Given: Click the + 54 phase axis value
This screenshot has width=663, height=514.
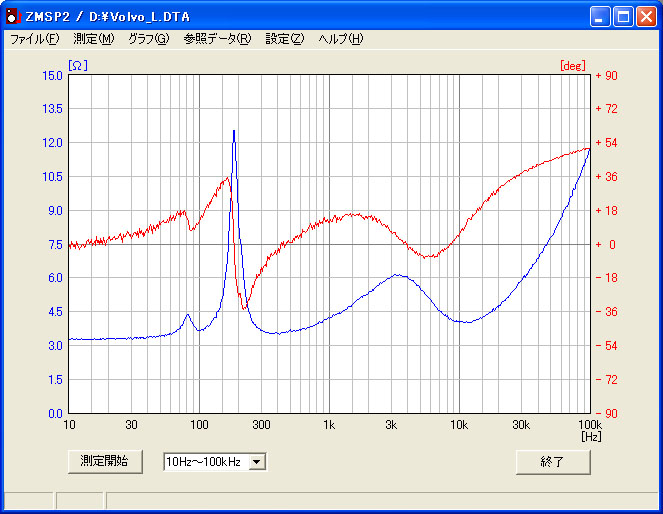Looking at the screenshot, I should 606,143.
